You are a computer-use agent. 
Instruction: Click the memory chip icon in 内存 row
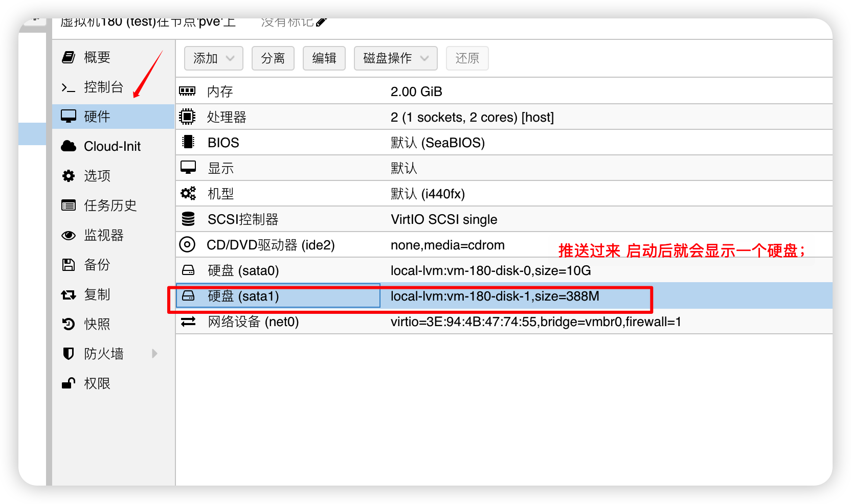[187, 91]
